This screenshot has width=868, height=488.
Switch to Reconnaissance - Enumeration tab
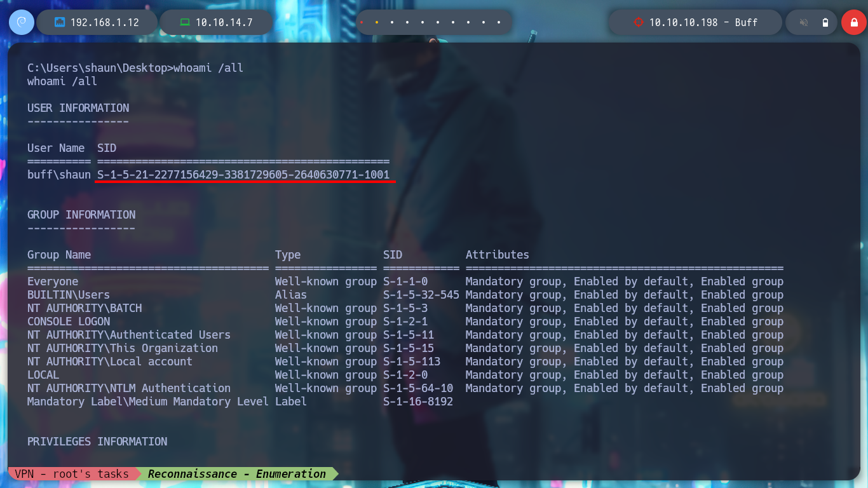pyautogui.click(x=236, y=473)
